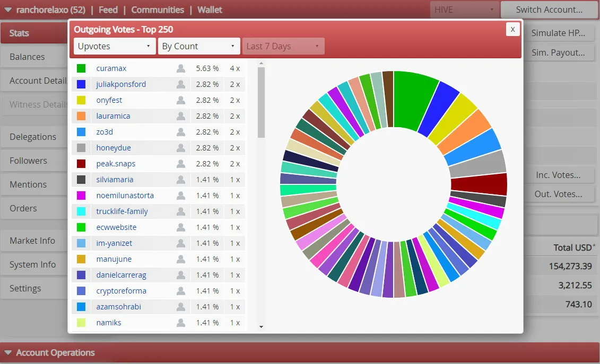Click the yellow color swatch for onyfest

click(x=81, y=100)
